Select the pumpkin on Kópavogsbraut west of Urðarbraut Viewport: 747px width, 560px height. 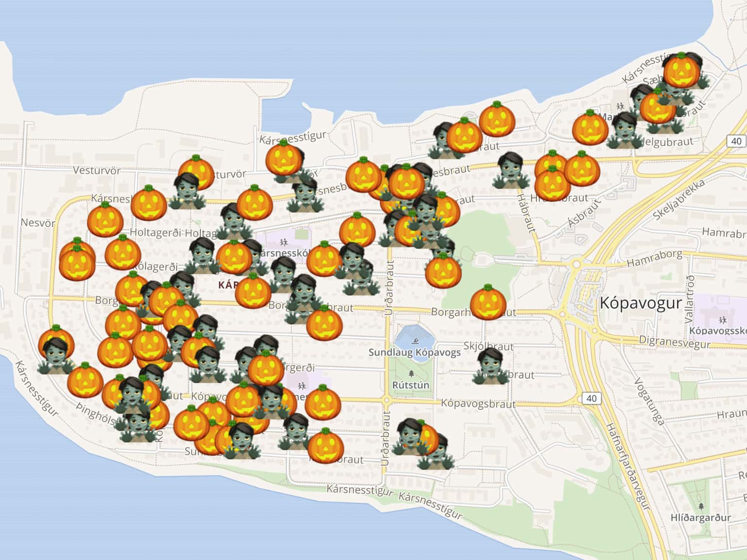323,402
